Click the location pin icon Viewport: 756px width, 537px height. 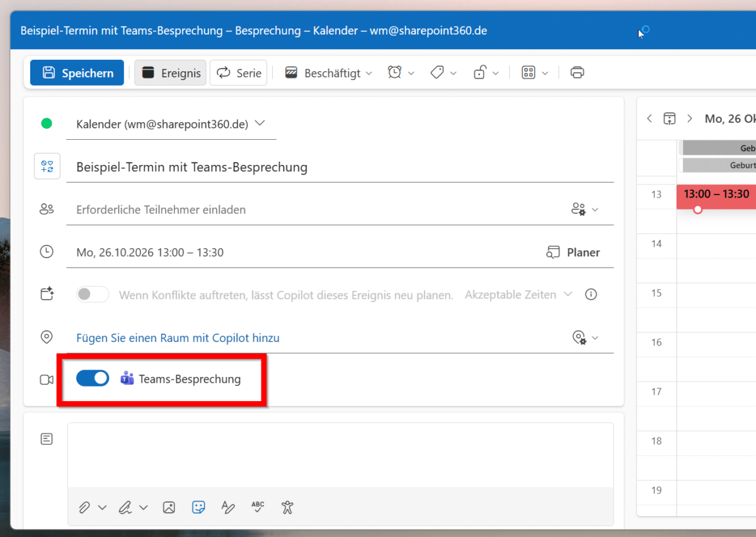tap(47, 337)
